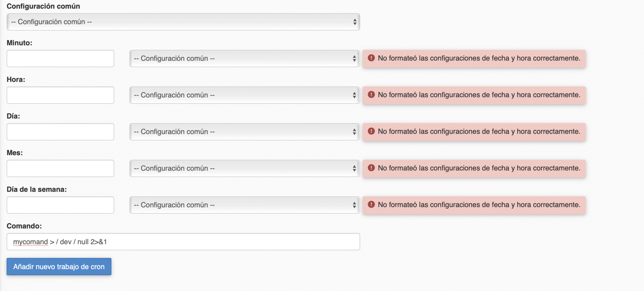This screenshot has width=644, height=291.
Task: Expand the Día common settings dropdown
Action: [x=245, y=132]
